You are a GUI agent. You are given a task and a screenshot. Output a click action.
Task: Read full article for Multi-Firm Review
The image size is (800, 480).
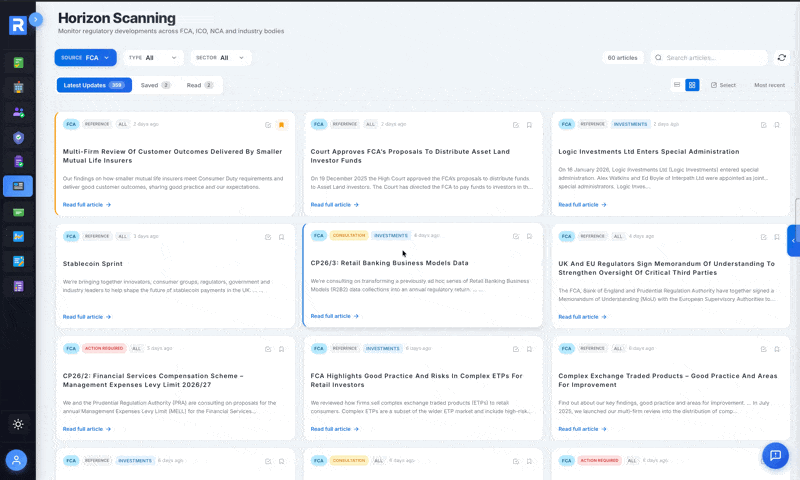[87, 205]
